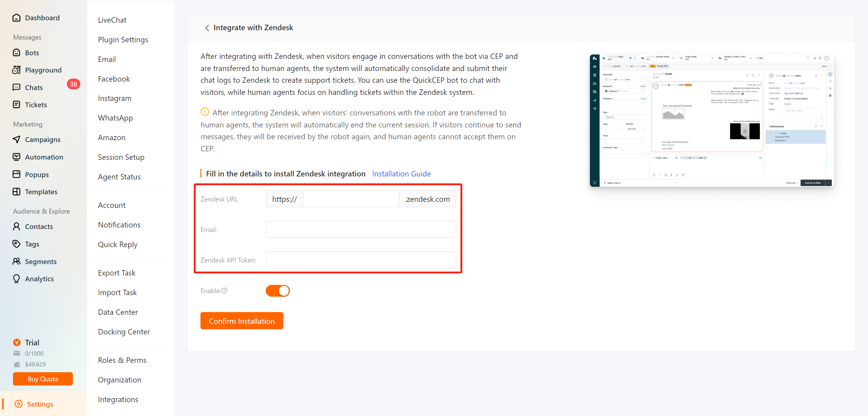The height and width of the screenshot is (416, 868).
Task: Open the Dashboard home icon
Action: click(16, 18)
